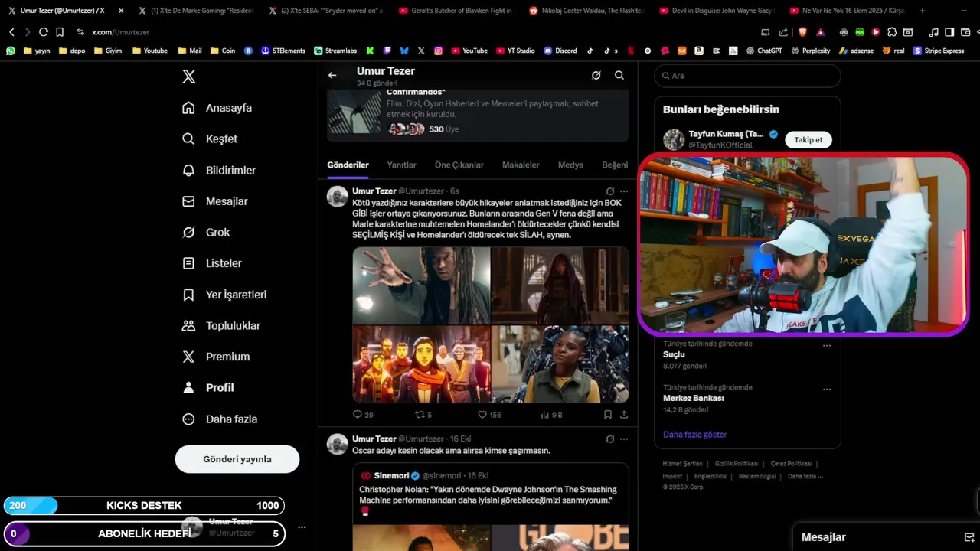Screen dimensions: 980x551
Task: Click Grok icon in profile header
Action: (x=596, y=75)
